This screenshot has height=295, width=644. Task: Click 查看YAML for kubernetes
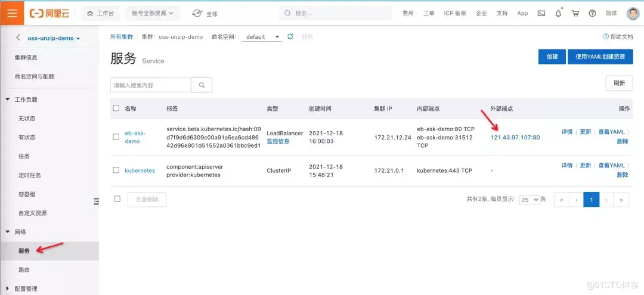pos(611,165)
